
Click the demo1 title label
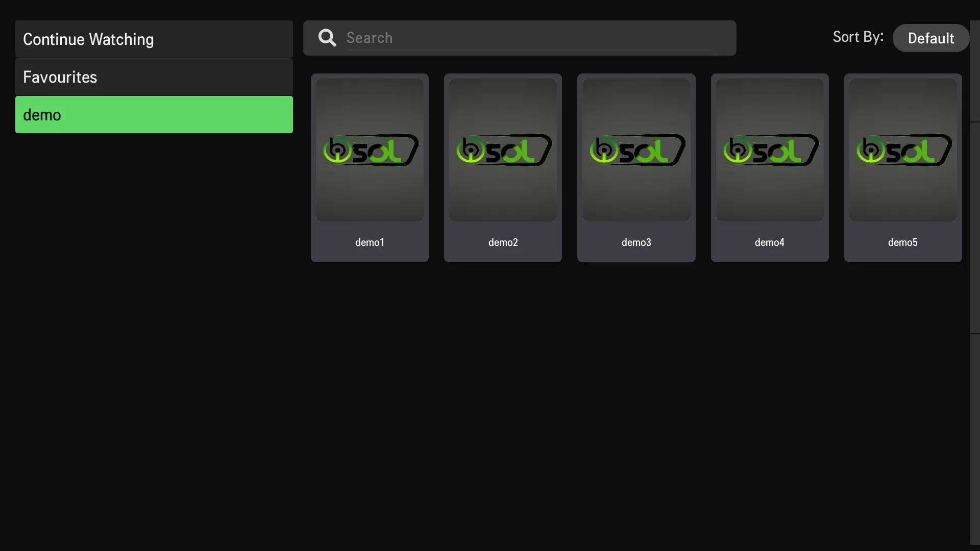(x=370, y=243)
